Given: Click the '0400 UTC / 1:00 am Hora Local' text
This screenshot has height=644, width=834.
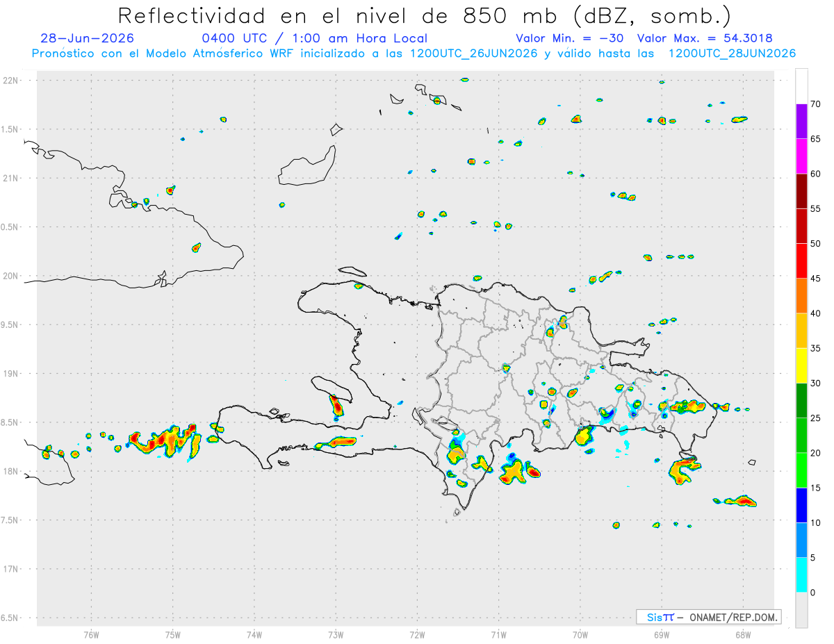Looking at the screenshot, I should (315, 38).
